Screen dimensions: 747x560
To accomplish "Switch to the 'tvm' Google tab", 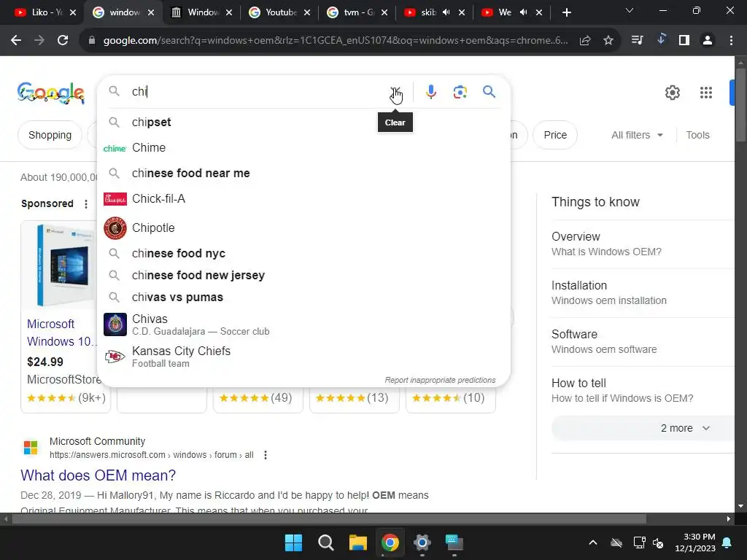I will pos(357,12).
